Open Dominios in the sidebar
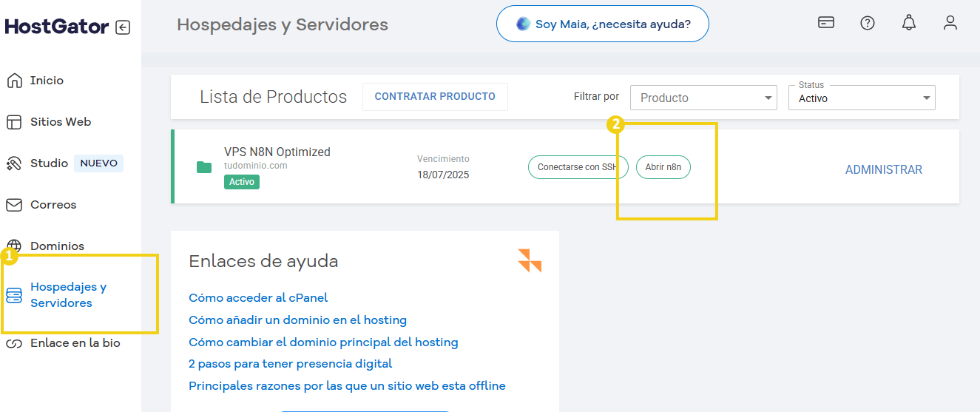Screen dimensions: 980x412 pyautogui.click(x=57, y=246)
